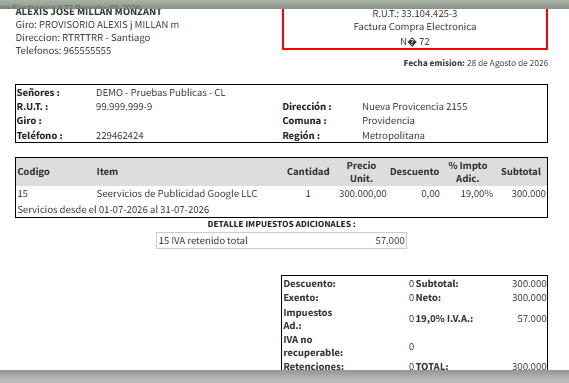The width and height of the screenshot is (569, 383).
Task: Select item Seervicios de Publicidad Google LLC
Action: (x=177, y=194)
